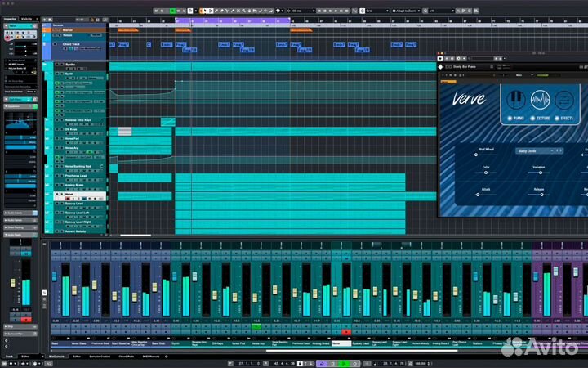Click red record button on Verve mixer channel
Viewport: 588px width, 368px height.
click(x=346, y=332)
